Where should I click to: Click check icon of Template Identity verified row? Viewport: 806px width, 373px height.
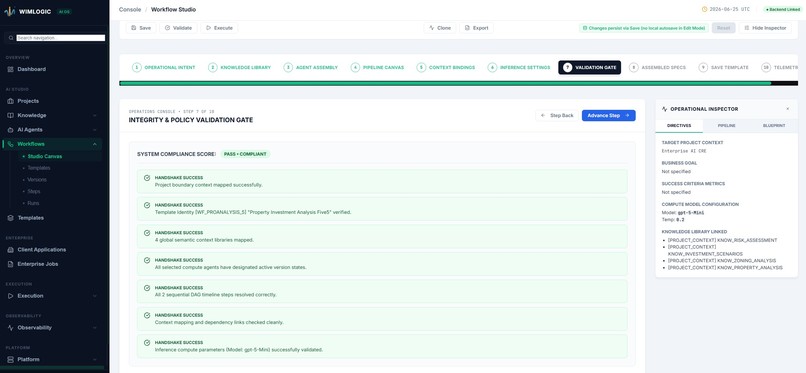tap(147, 205)
